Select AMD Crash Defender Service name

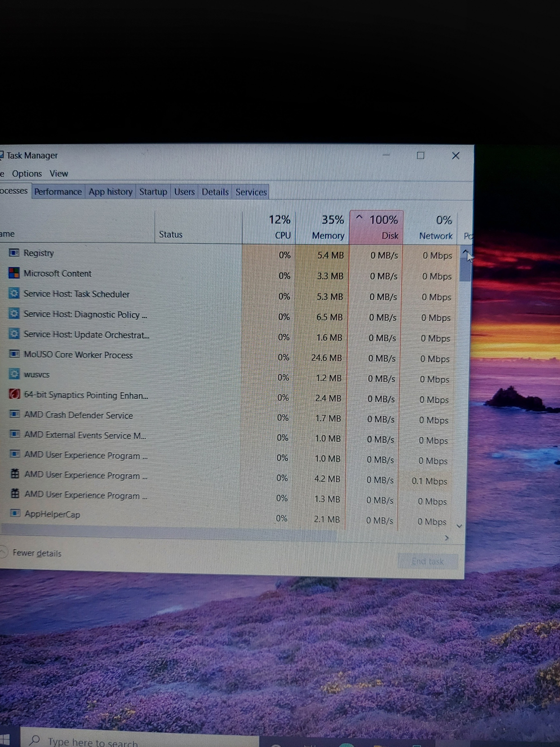[x=79, y=415]
